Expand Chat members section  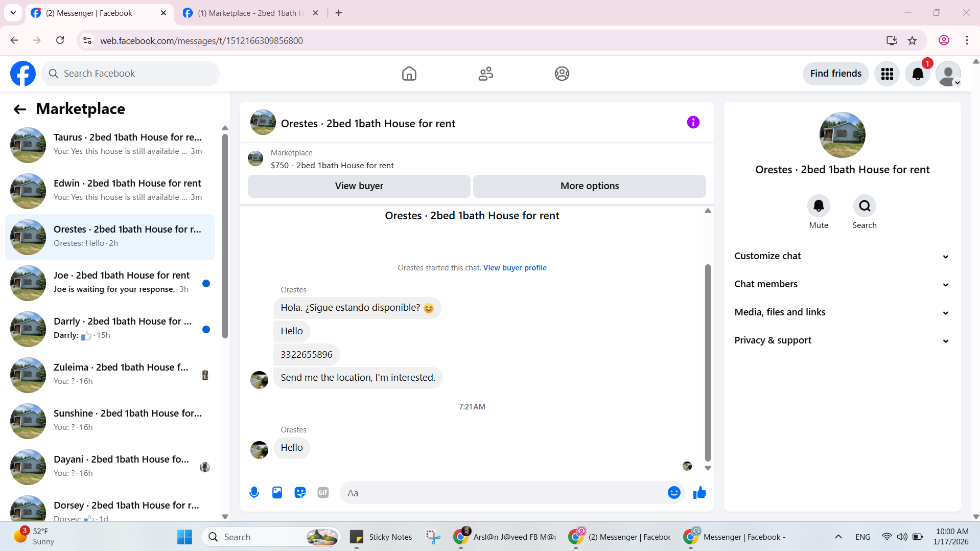[842, 284]
